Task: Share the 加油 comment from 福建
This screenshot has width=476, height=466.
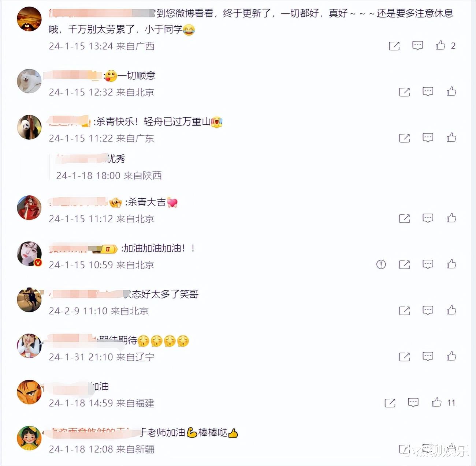Action: [390, 403]
